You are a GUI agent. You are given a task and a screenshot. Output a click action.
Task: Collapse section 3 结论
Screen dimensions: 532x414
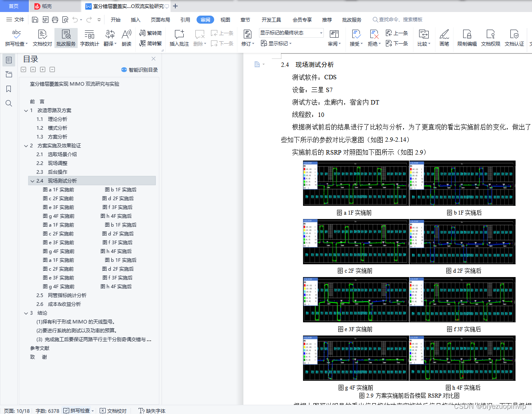pyautogui.click(x=26, y=313)
